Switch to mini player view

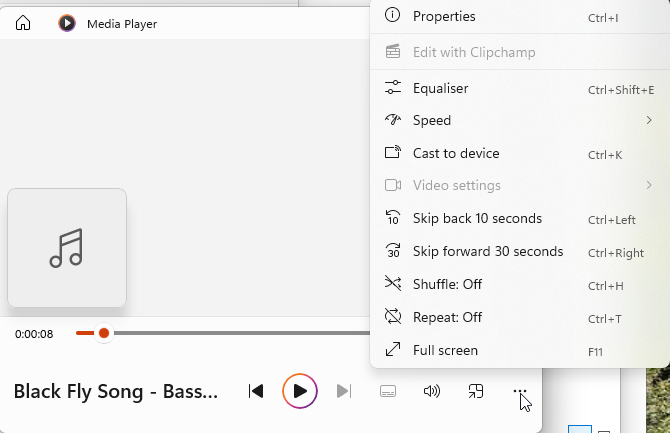476,391
